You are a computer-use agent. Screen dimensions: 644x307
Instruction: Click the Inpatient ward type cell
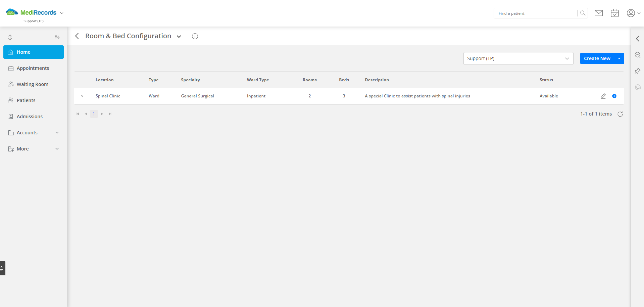(256, 96)
